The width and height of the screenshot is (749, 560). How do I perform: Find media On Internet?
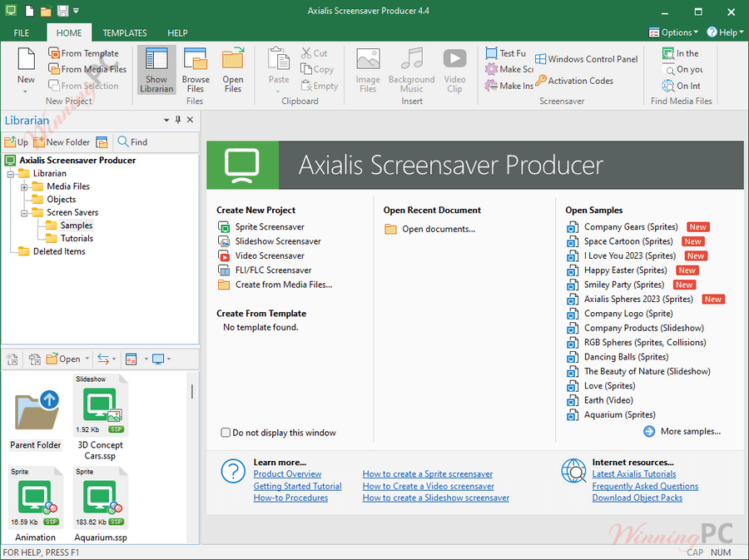682,86
